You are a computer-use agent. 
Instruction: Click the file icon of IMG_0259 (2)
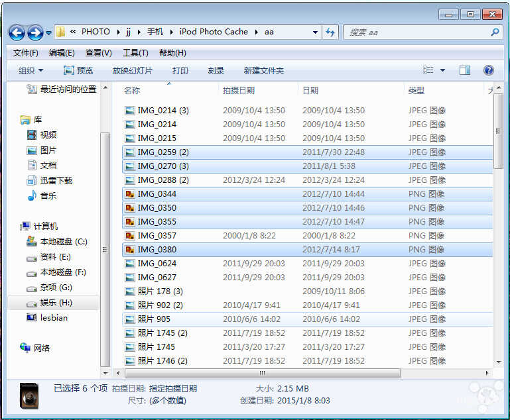point(130,152)
